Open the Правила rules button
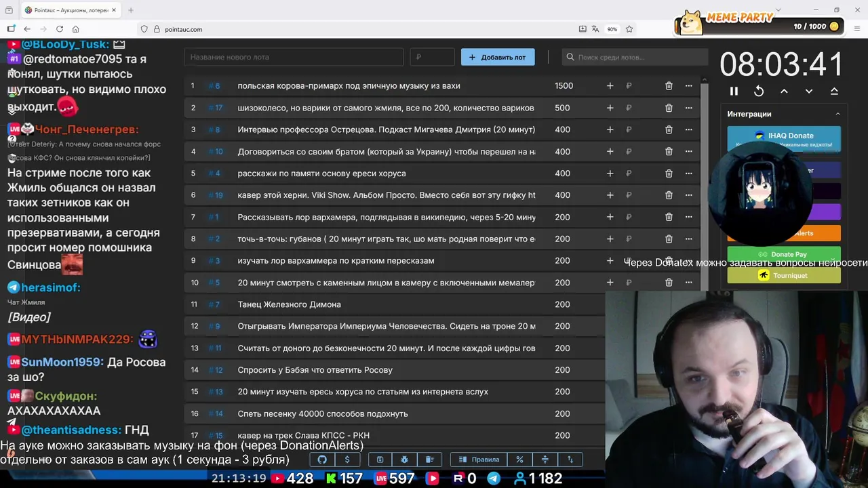The image size is (868, 488). (x=479, y=460)
